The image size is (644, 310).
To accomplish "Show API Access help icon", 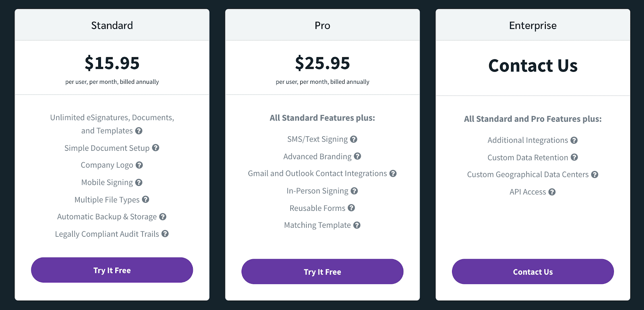I will pyautogui.click(x=552, y=192).
